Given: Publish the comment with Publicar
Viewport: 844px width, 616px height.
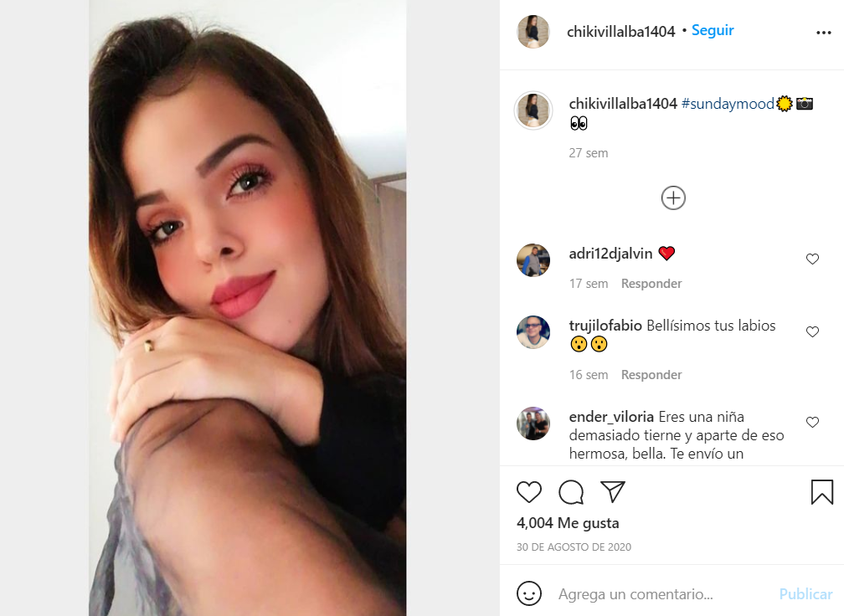Looking at the screenshot, I should (x=805, y=594).
